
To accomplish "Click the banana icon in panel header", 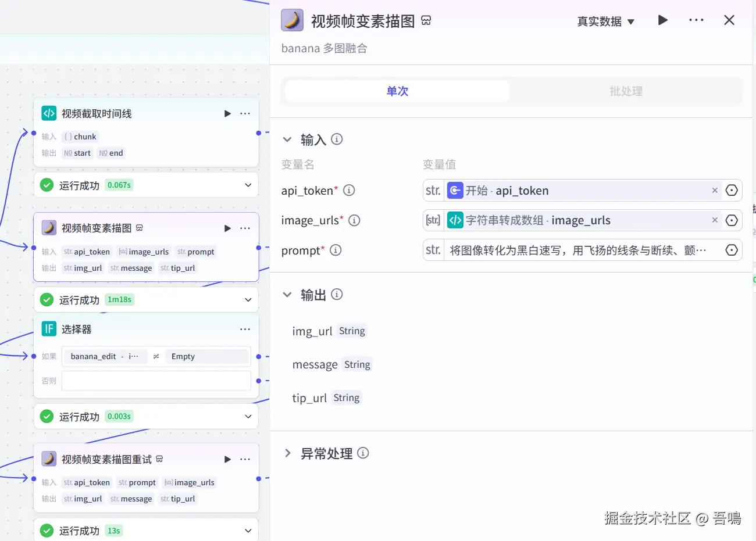I will [x=292, y=20].
